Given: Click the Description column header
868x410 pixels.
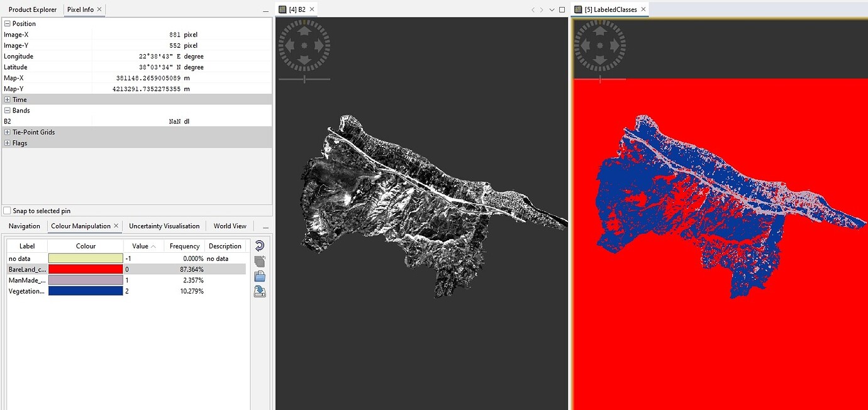Looking at the screenshot, I should pos(225,246).
